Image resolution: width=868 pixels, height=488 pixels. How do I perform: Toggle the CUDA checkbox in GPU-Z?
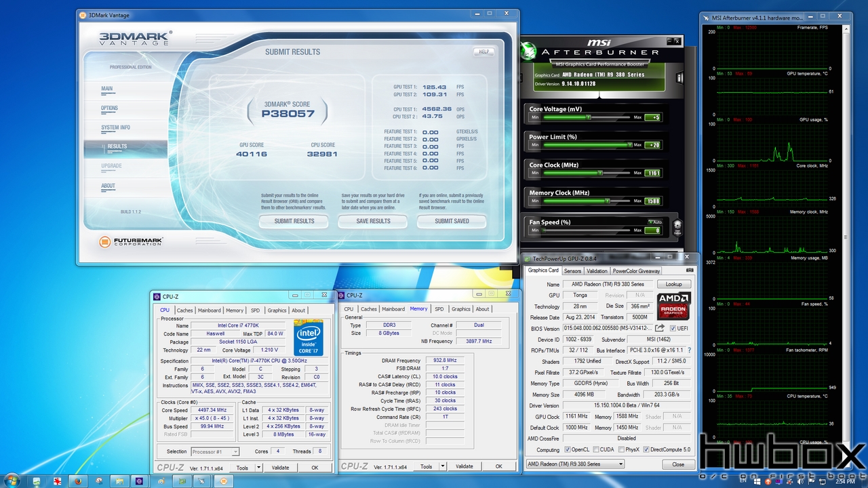[597, 449]
